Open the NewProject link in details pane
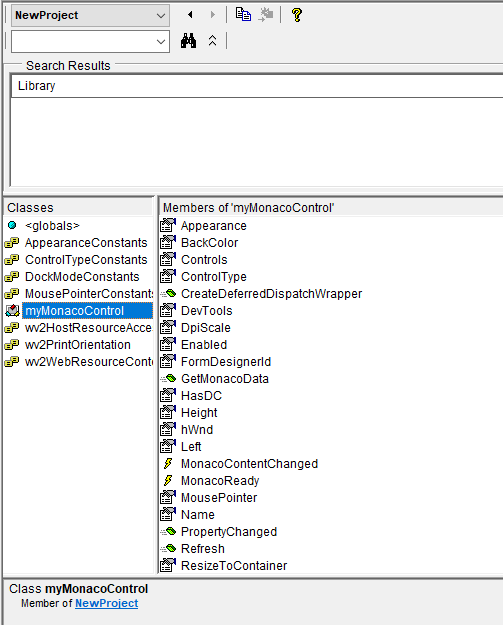503x625 pixels. tap(107, 603)
